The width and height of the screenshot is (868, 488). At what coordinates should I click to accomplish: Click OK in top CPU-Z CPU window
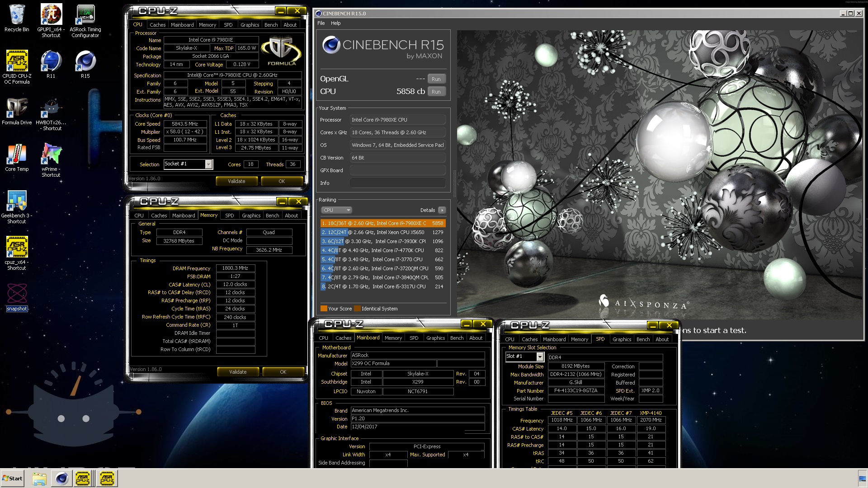tap(282, 181)
